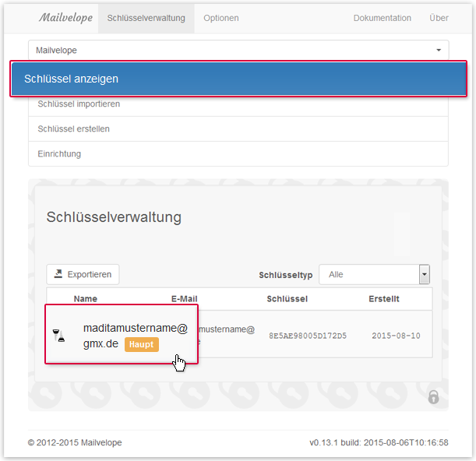This screenshot has width=476, height=461.
Task: Sort by the E-Mail column header
Action: (185, 299)
